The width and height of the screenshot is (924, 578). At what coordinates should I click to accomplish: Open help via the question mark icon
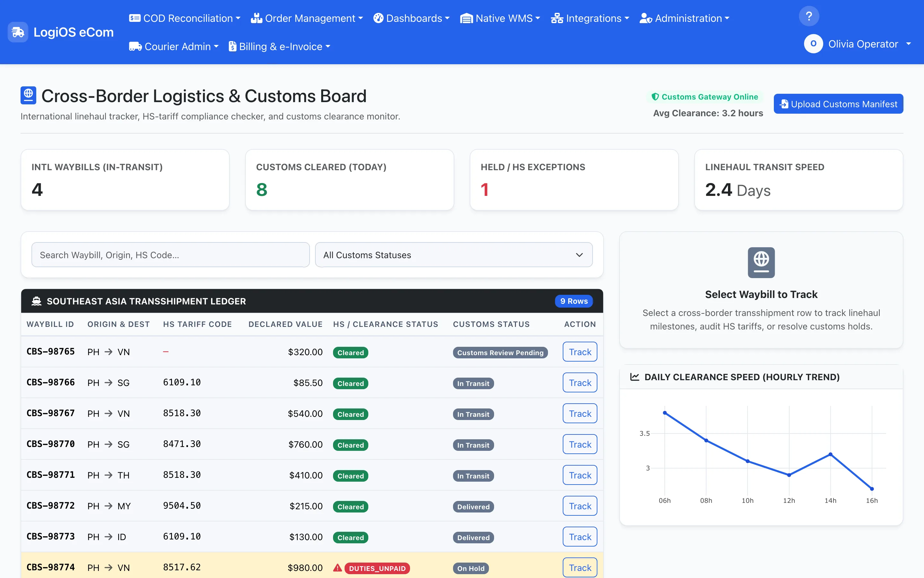pos(809,16)
